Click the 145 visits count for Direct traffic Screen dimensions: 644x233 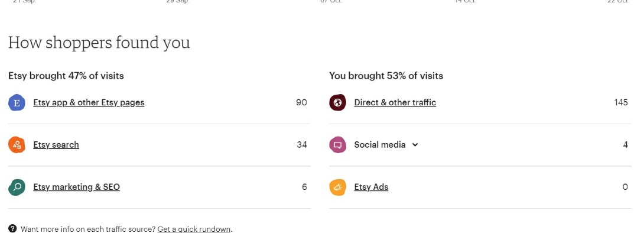tap(621, 103)
